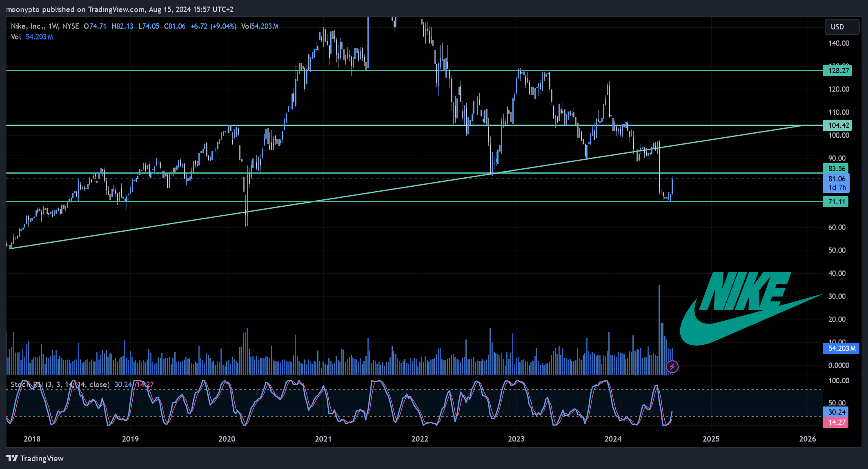
Task: Click the 140.00 price axis label
Action: click(x=839, y=43)
